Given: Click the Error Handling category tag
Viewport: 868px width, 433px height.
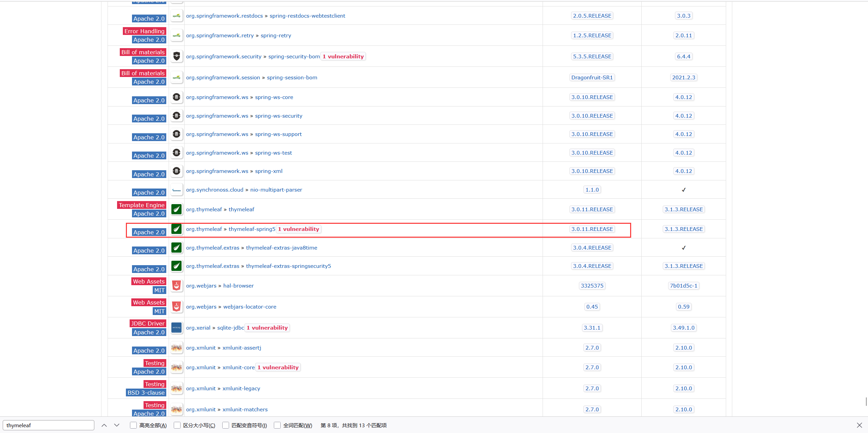Looking at the screenshot, I should (x=145, y=31).
